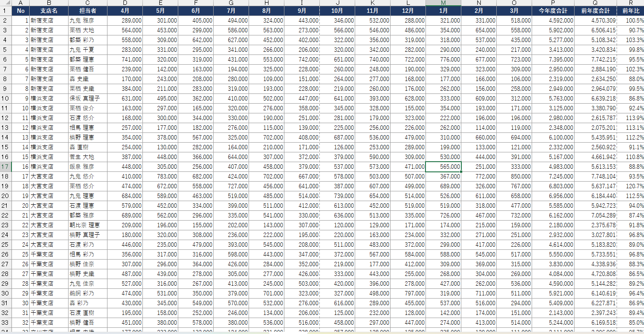The height and width of the screenshot is (334, 644).
Task: Select name cell 鵜飼 彩乃
Action: [x=88, y=293]
